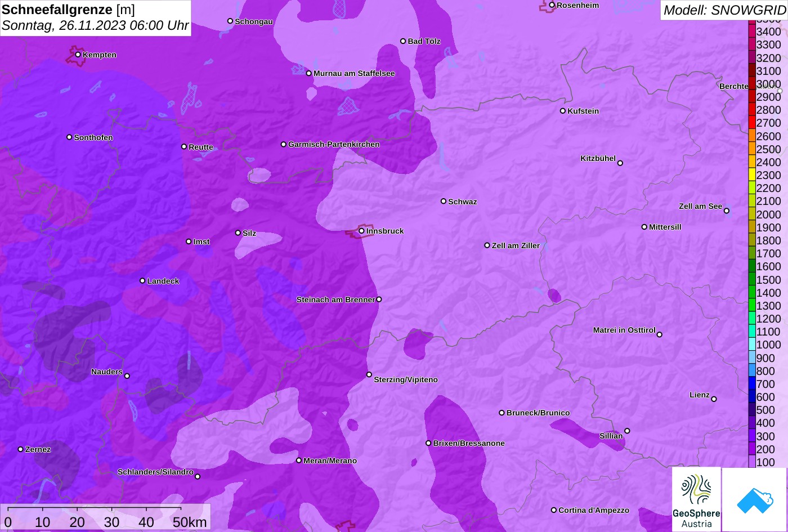Select the Kempten map marker dot

pos(78,55)
